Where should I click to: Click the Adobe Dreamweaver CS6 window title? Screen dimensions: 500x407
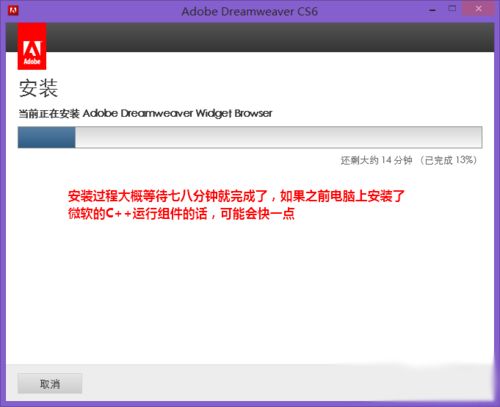click(249, 12)
